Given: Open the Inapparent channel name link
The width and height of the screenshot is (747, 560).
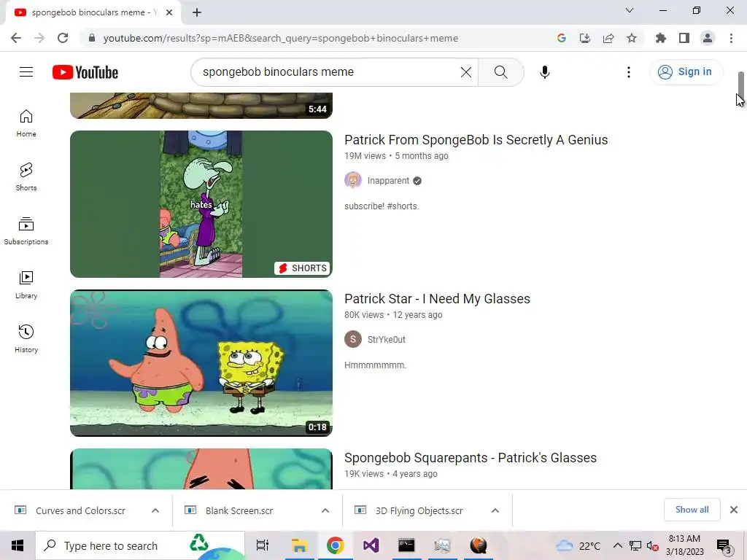Looking at the screenshot, I should [388, 181].
